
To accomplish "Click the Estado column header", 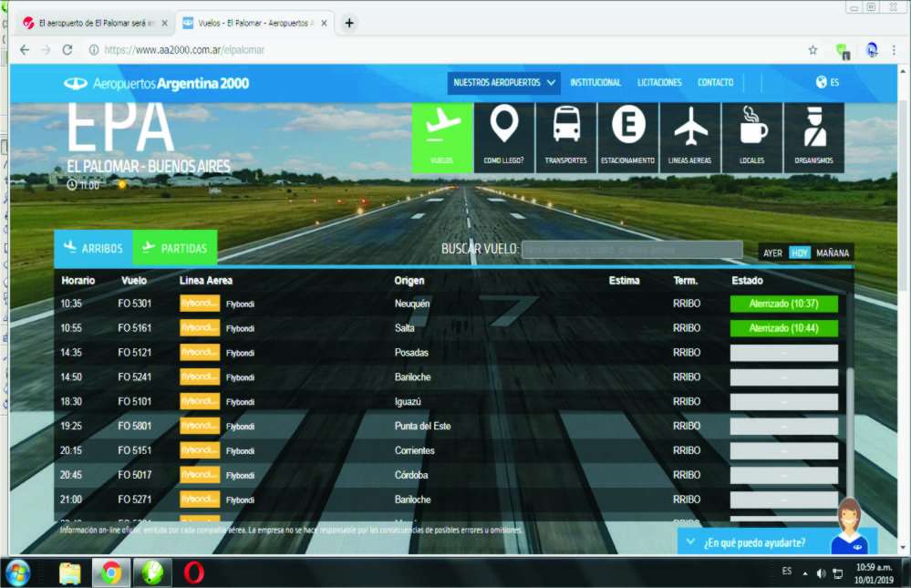I will pyautogui.click(x=747, y=281).
